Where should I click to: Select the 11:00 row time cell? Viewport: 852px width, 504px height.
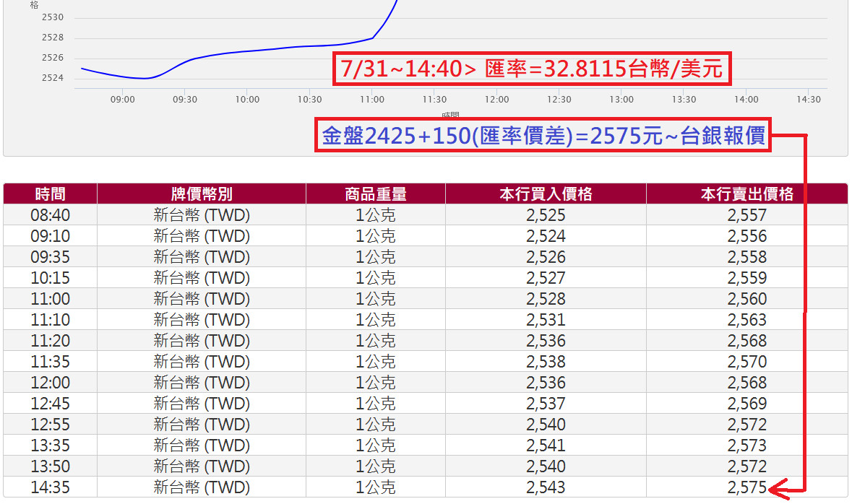click(x=50, y=299)
